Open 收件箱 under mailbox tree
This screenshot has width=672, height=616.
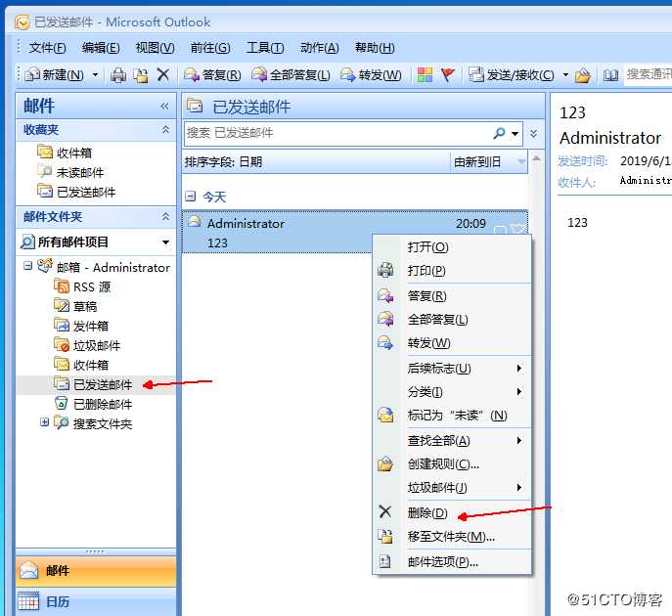81,365
